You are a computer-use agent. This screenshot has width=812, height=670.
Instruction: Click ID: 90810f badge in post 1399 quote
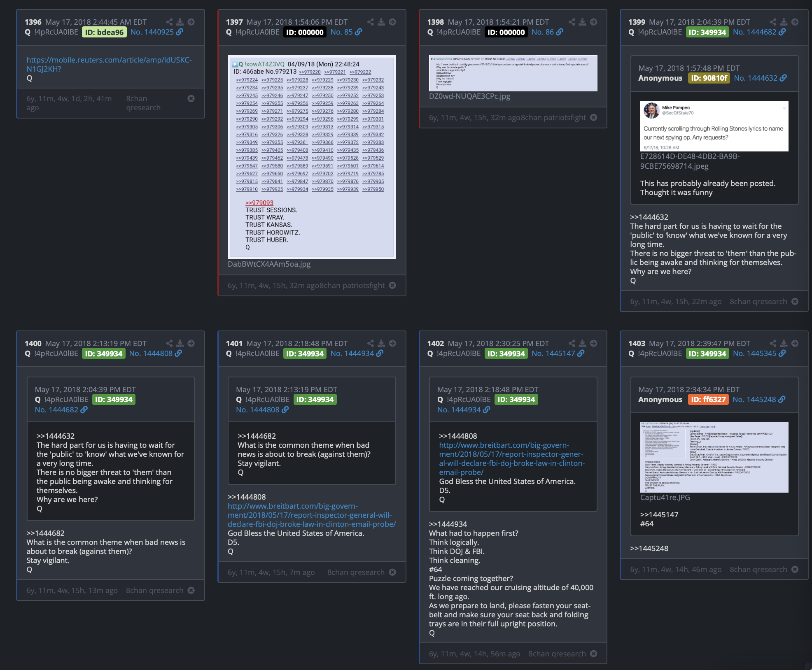coord(709,78)
